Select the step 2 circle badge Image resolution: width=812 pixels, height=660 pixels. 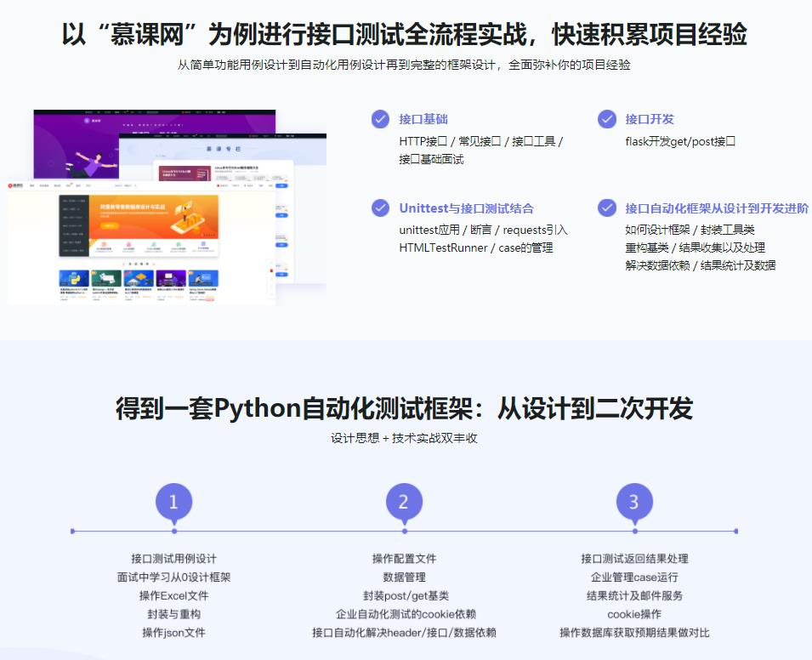click(x=404, y=503)
